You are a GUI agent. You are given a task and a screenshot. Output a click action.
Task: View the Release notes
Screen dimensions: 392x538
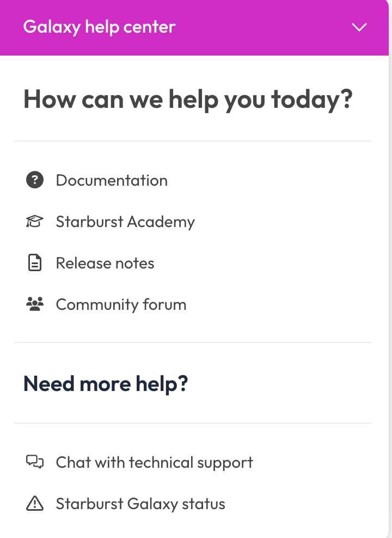[x=105, y=263]
